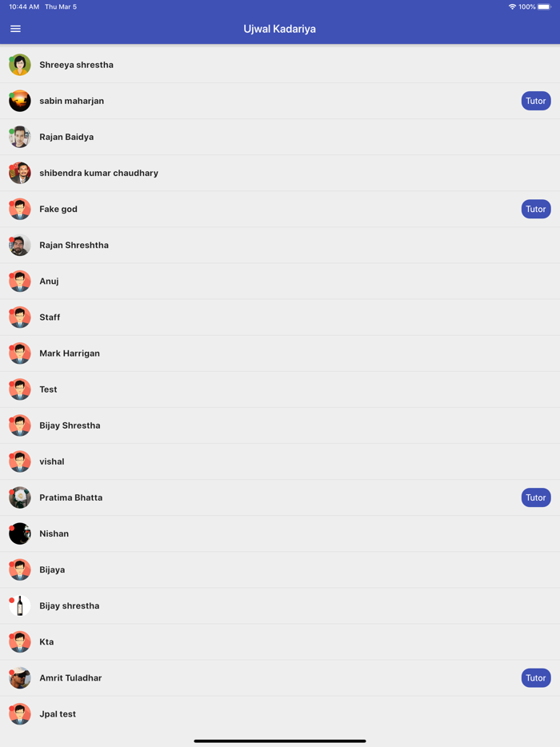The height and width of the screenshot is (747, 560).
Task: Open the vishal contact row
Action: 280,461
